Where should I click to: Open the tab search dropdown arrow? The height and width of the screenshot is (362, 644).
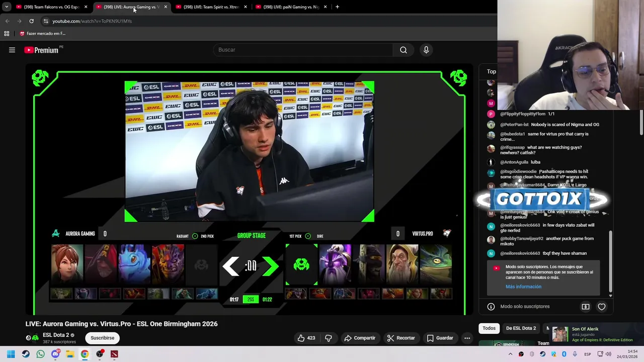(x=7, y=7)
